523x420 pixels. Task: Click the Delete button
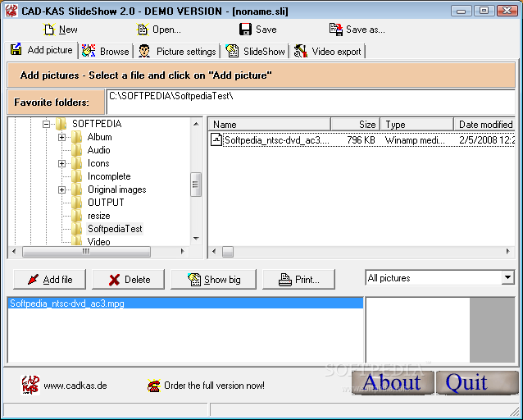128,280
